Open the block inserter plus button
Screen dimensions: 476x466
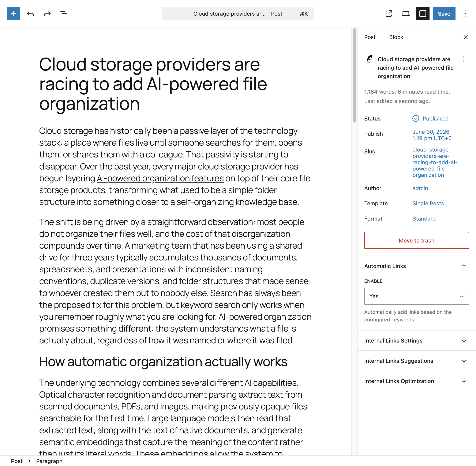[14, 14]
